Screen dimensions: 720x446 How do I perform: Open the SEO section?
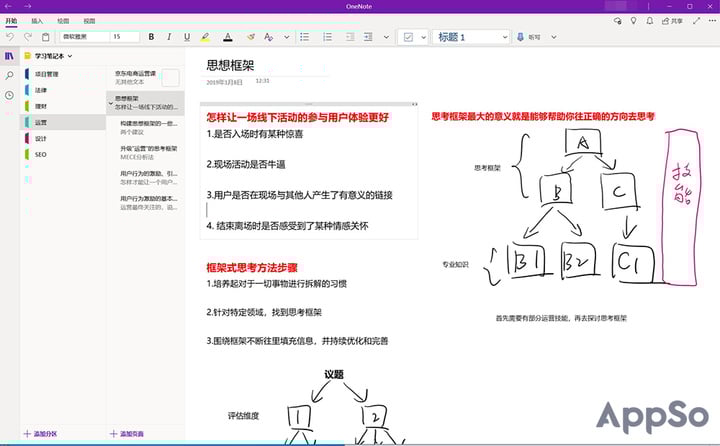point(64,154)
